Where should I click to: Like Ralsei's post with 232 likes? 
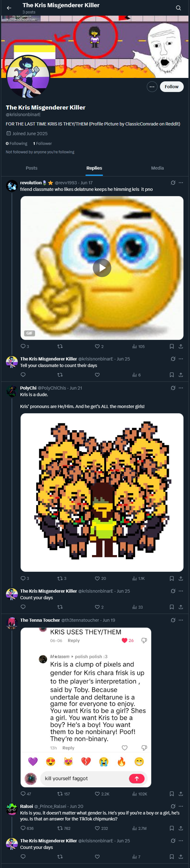click(x=101, y=828)
